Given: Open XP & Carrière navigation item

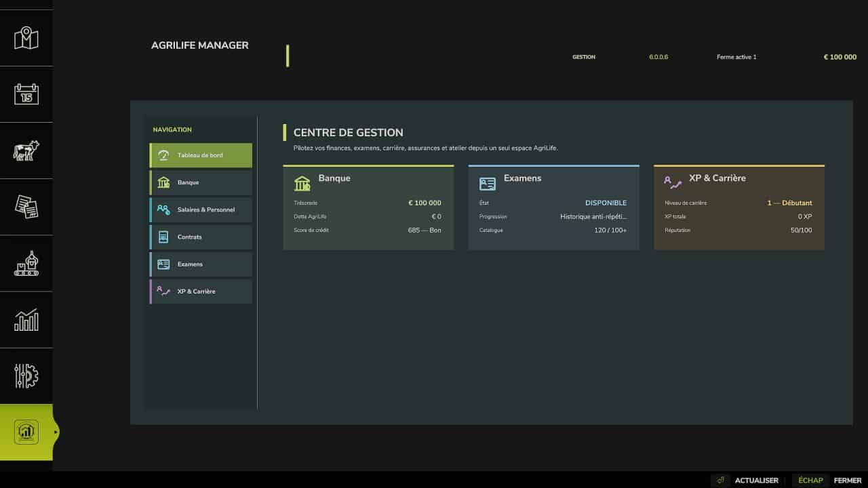Looking at the screenshot, I should [201, 291].
